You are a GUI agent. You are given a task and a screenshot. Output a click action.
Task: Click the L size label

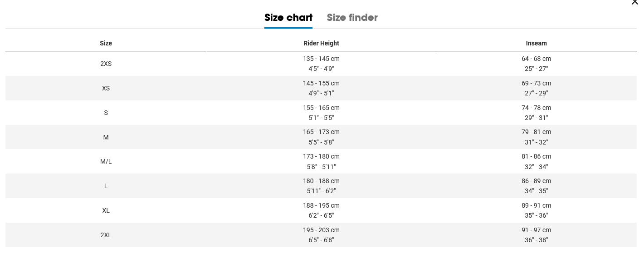click(106, 186)
